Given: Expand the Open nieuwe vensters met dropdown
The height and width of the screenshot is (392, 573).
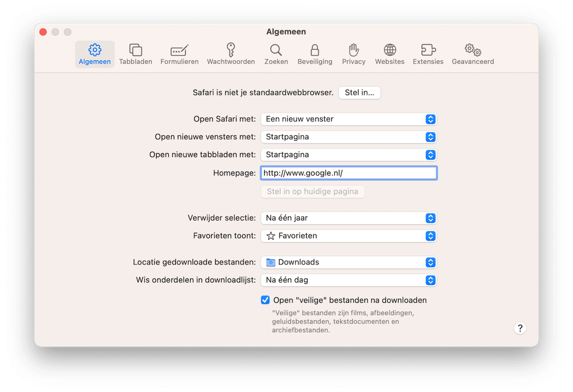Looking at the screenshot, I should coord(349,137).
